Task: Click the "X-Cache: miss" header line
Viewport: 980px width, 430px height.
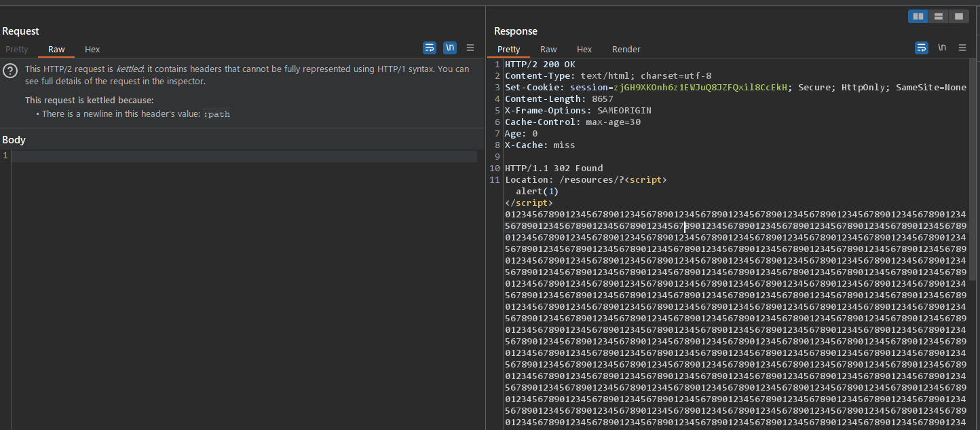Action: [540, 145]
